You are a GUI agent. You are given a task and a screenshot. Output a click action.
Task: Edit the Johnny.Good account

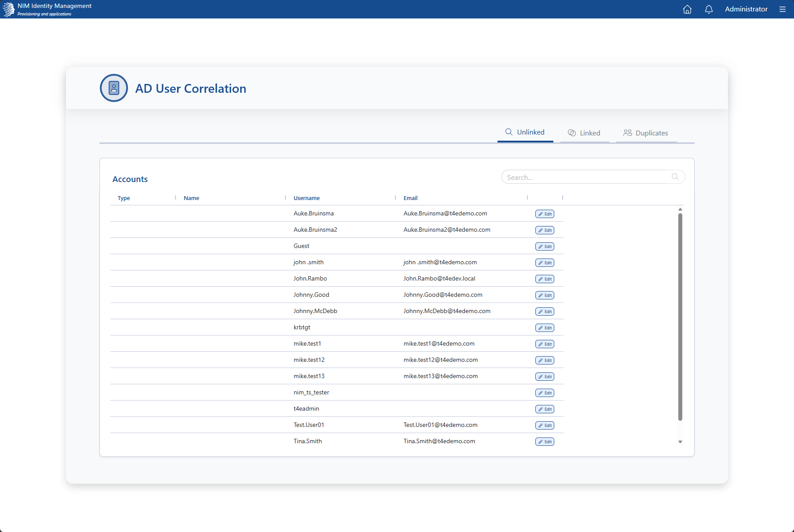coord(545,295)
